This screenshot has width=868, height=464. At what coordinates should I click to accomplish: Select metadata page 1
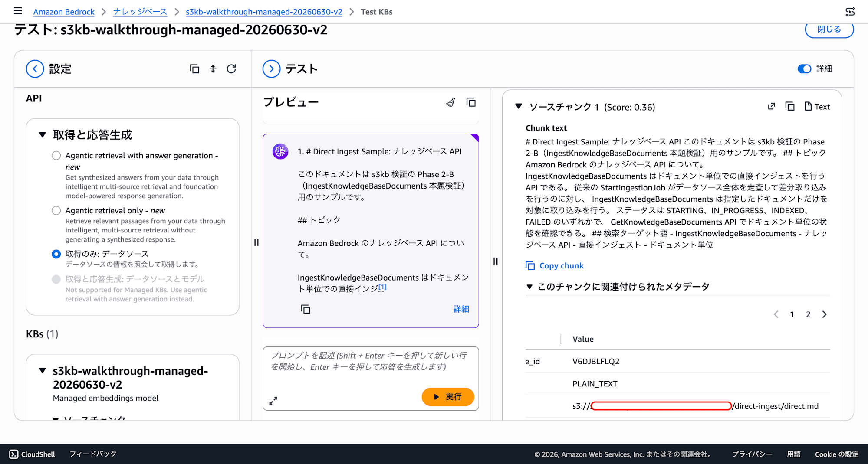click(x=792, y=314)
